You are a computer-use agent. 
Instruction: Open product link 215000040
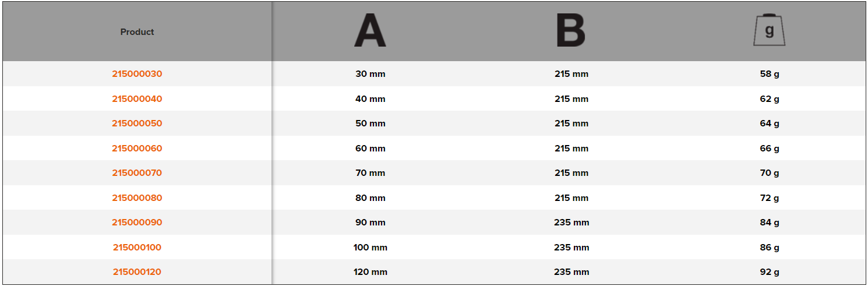coord(137,99)
